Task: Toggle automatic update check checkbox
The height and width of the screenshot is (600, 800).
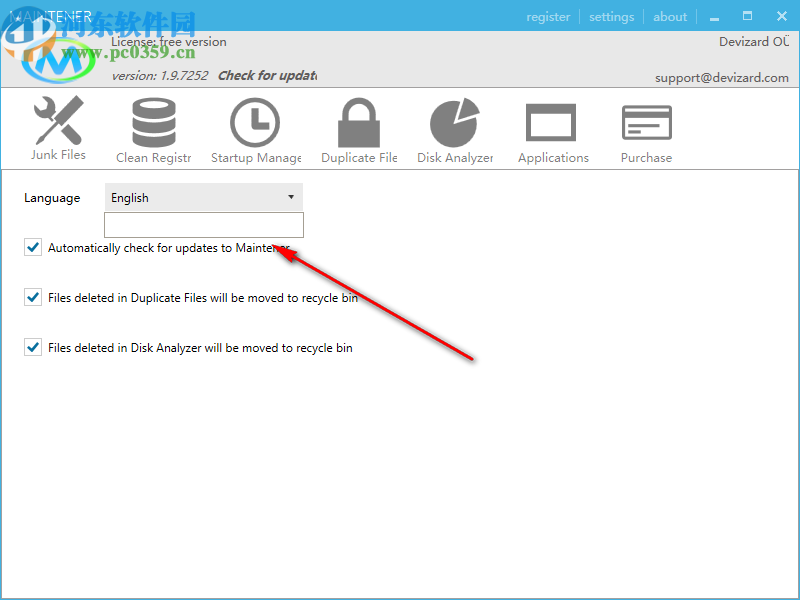Action: tap(33, 247)
